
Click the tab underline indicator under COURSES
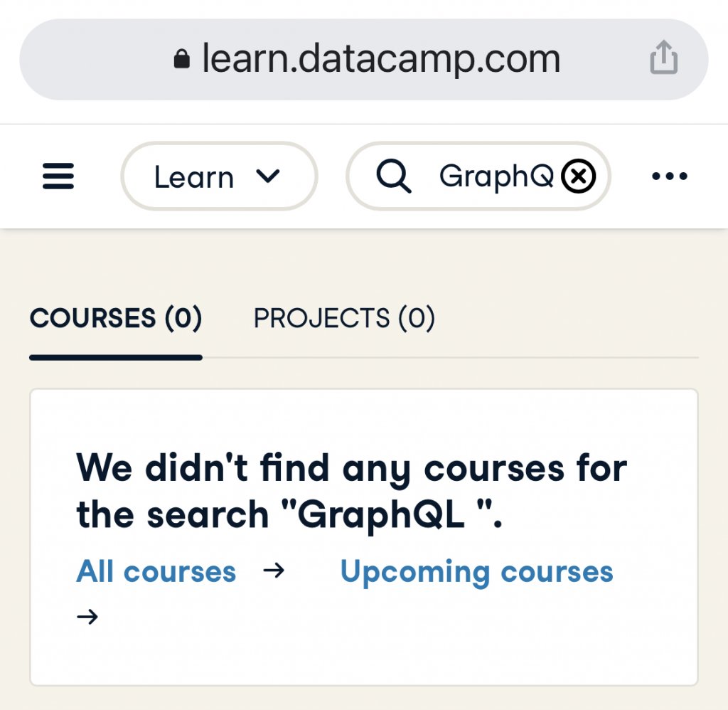tap(116, 357)
